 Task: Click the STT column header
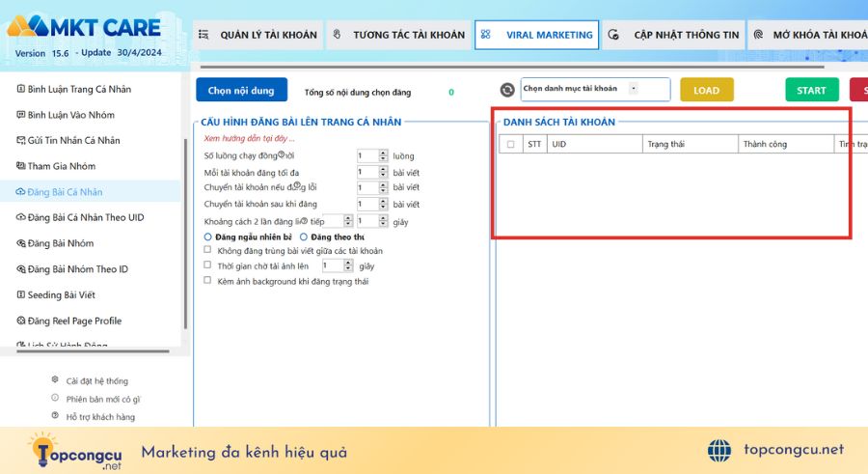pos(534,144)
